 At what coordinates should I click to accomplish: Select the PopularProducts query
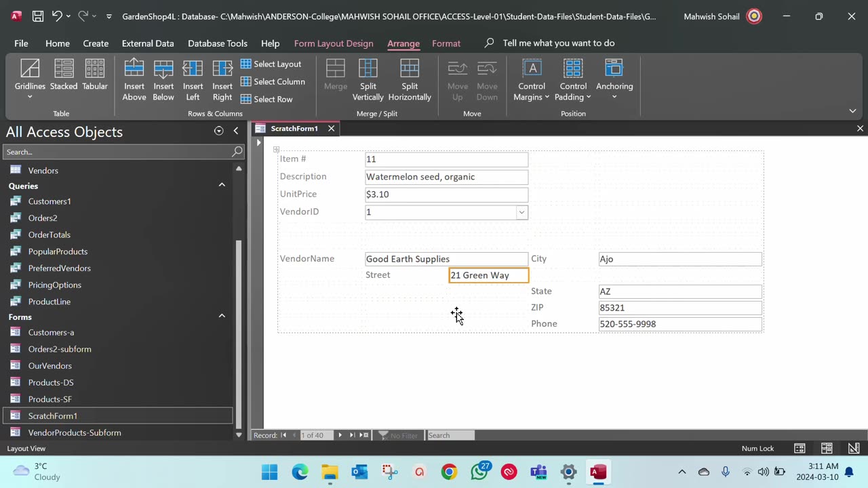coord(58,251)
